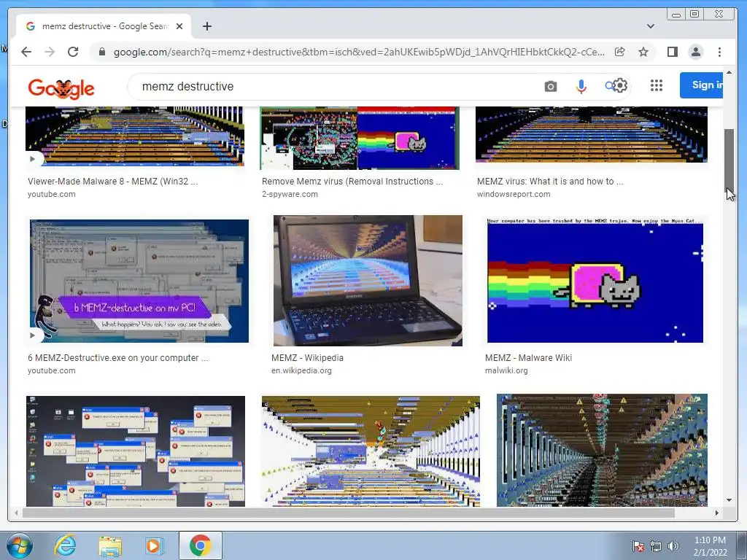
Task: Click the memz destructive search box
Action: [x=333, y=87]
